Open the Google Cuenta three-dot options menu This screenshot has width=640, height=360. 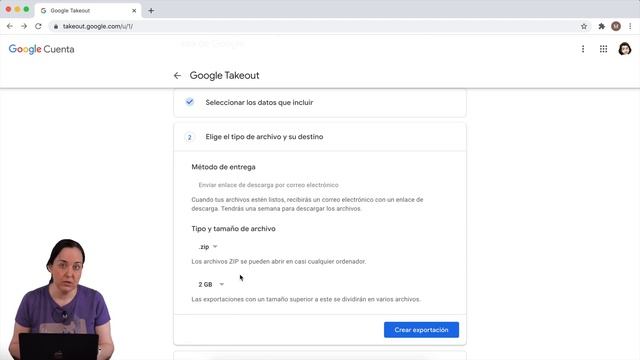583,49
